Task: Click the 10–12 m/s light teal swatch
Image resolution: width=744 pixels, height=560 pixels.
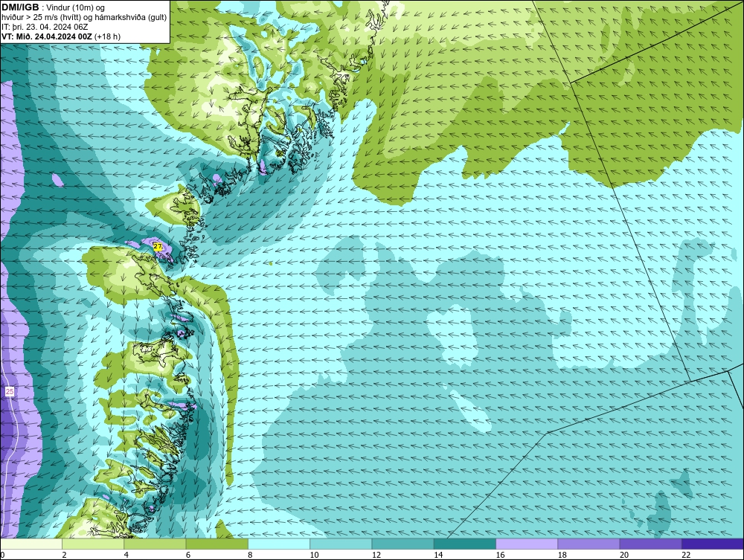Action: pos(341,544)
